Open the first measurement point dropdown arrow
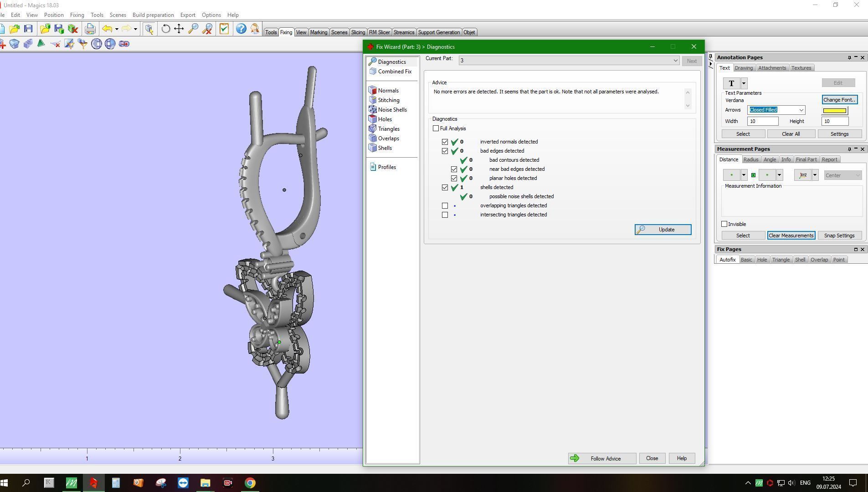Image resolution: width=868 pixels, height=492 pixels. [744, 175]
